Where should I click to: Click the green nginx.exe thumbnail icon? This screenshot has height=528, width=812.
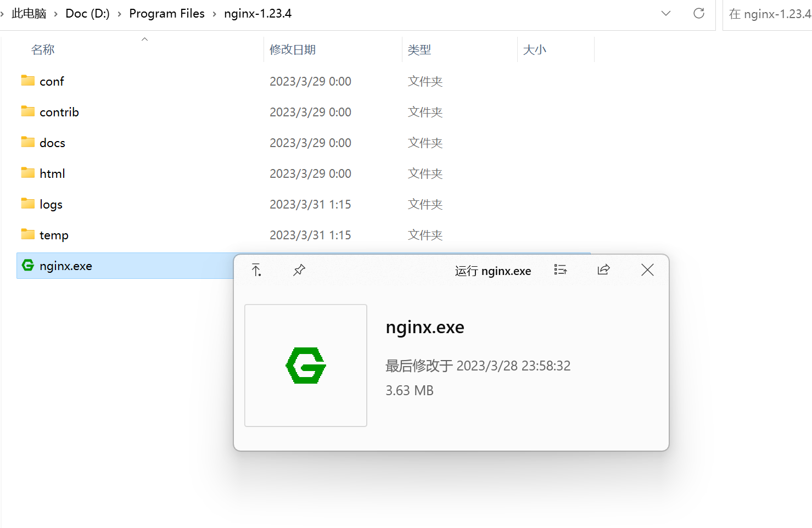pyautogui.click(x=305, y=365)
